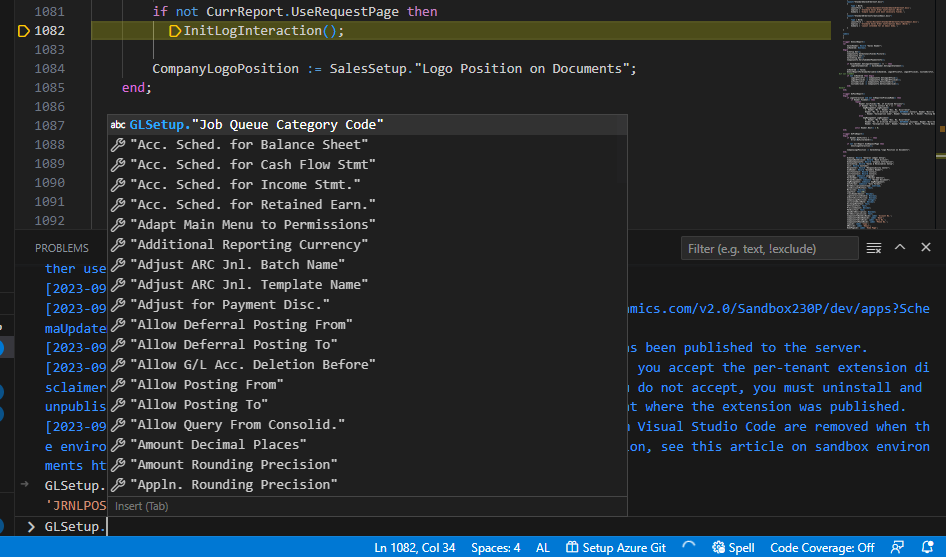Select "Allow G/L Acc. Deletion Before" suggestion
Viewport: 946px width, 557px height.
(x=367, y=364)
